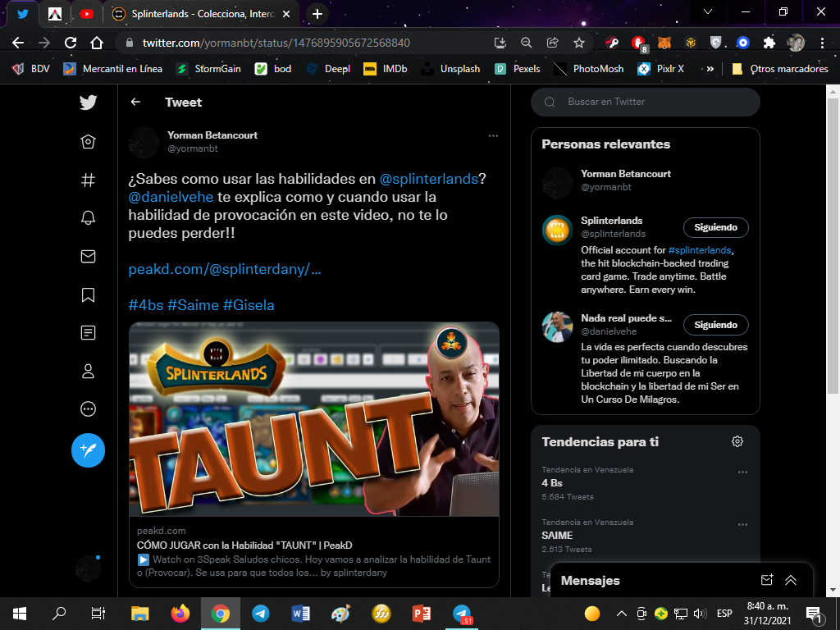Open volume control in system tray
The width and height of the screenshot is (840, 630).
coord(700,614)
